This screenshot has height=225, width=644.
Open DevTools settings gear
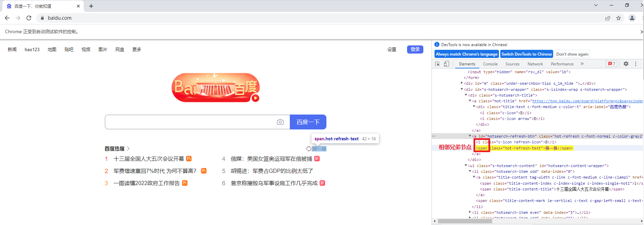(626, 64)
